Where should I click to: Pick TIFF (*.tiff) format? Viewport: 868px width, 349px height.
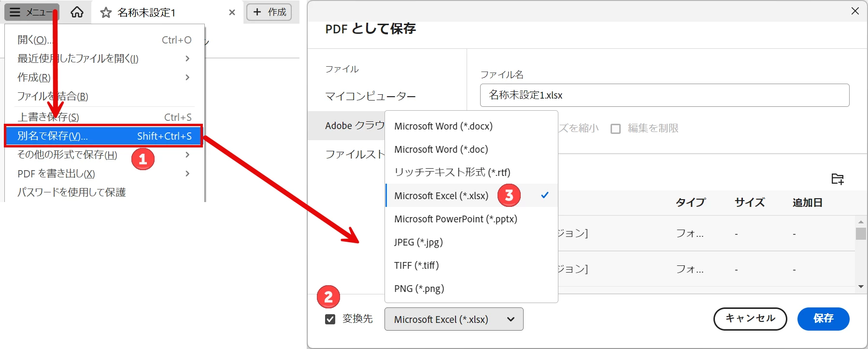point(471,265)
